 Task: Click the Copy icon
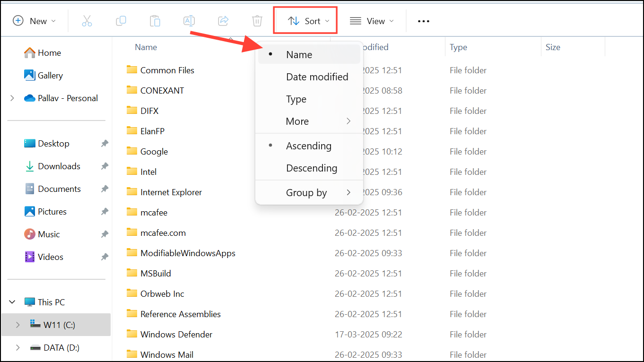(x=121, y=20)
